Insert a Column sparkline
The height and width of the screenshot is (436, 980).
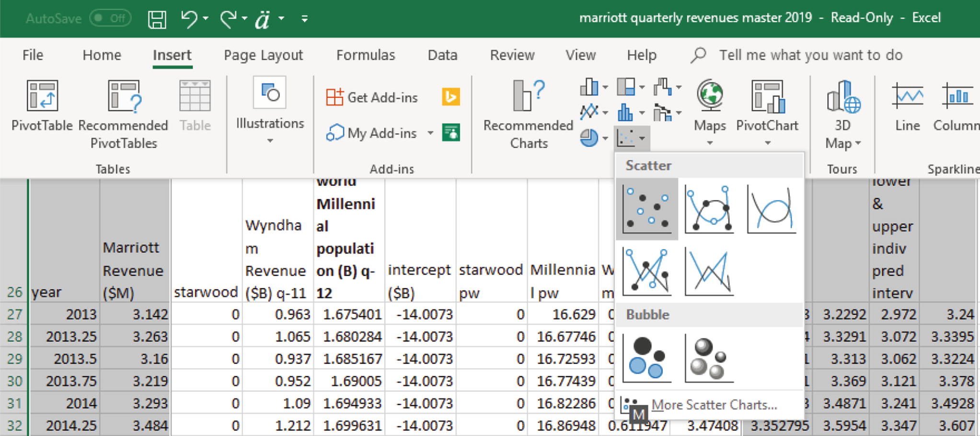[x=957, y=106]
